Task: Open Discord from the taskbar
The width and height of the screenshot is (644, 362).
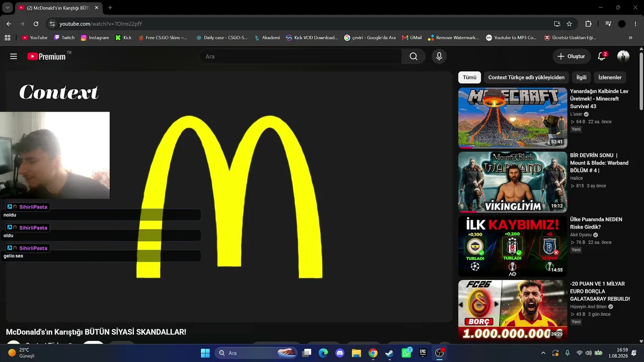Action: coord(340,353)
